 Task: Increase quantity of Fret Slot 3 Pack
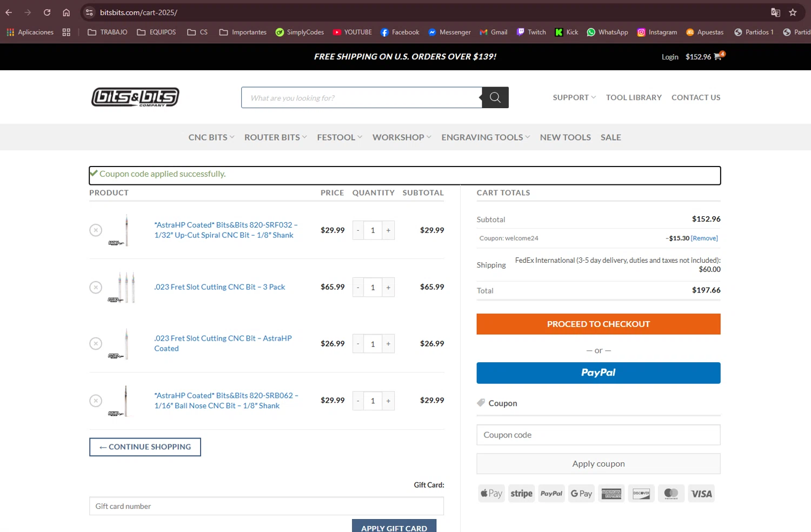pyautogui.click(x=388, y=287)
